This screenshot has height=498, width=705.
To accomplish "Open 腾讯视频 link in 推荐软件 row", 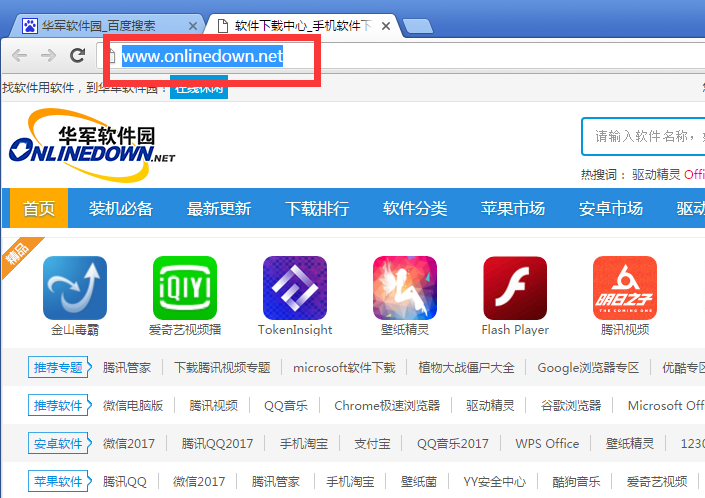I will coord(214,405).
